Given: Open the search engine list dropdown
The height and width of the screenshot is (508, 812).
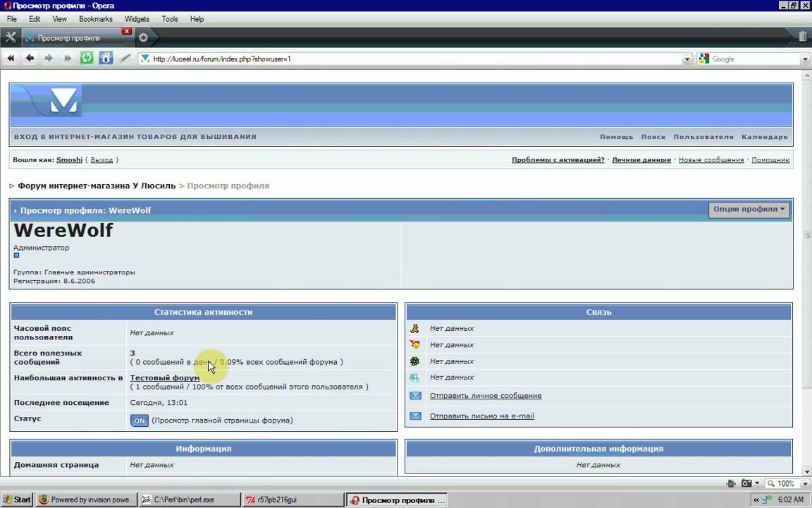Looking at the screenshot, I should click(805, 59).
